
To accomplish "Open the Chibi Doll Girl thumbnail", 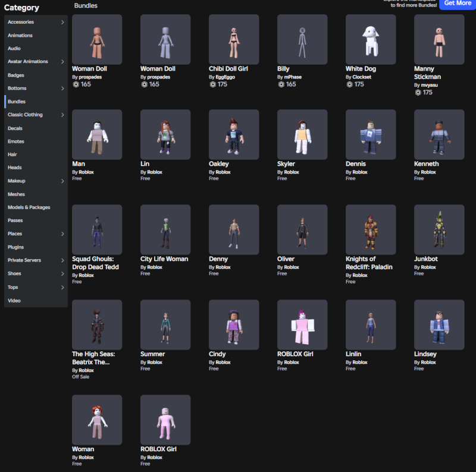I will (234, 39).
